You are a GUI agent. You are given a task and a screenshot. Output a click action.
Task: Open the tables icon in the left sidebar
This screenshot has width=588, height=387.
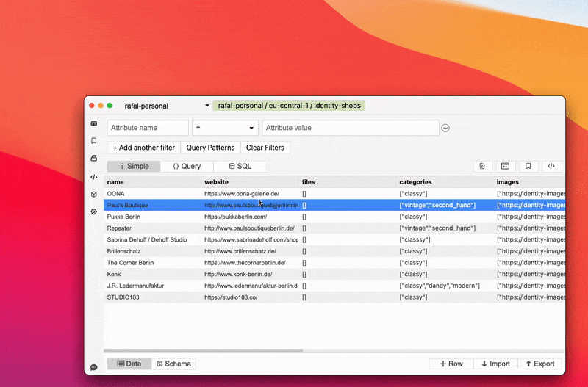pos(94,123)
